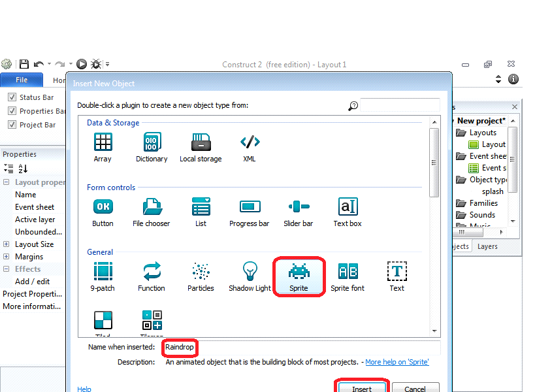This screenshot has width=535, height=392.
Task: Click the Insert button
Action: [362, 388]
